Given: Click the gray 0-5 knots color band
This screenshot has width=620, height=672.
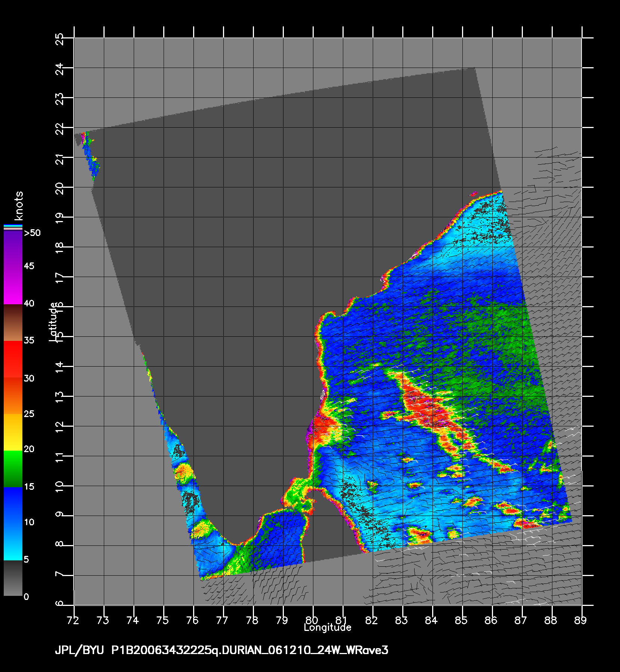Looking at the screenshot, I should (13, 578).
